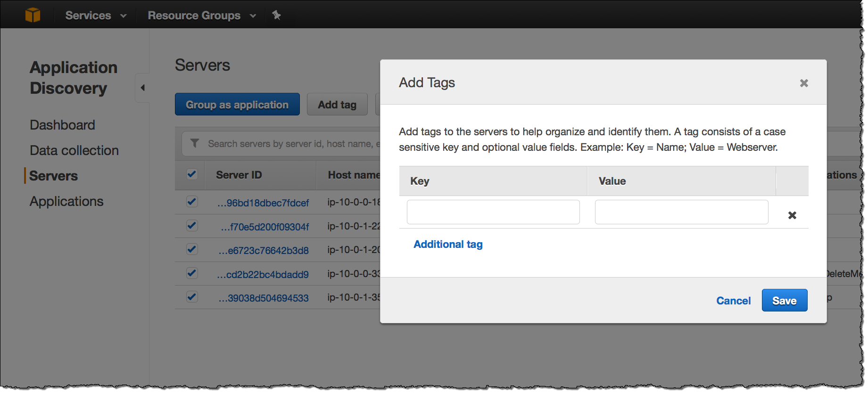
Task: Click the Cancel link in dialog
Action: pos(733,301)
